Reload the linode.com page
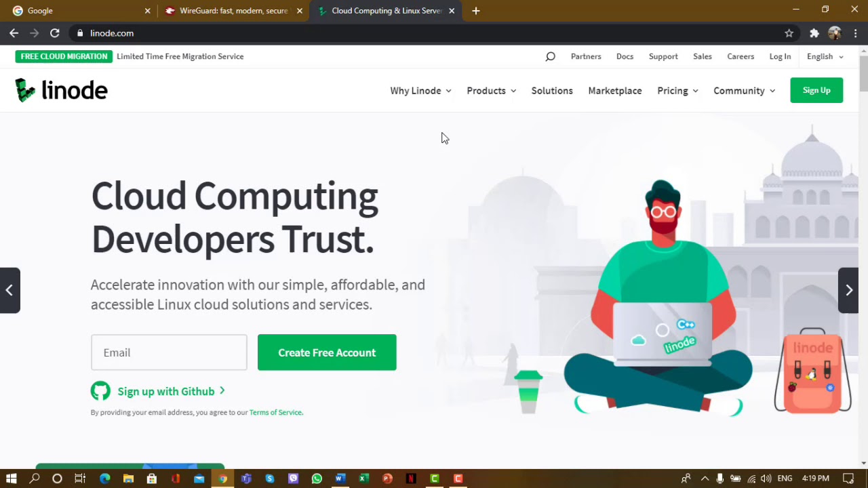This screenshot has height=488, width=868. [54, 33]
